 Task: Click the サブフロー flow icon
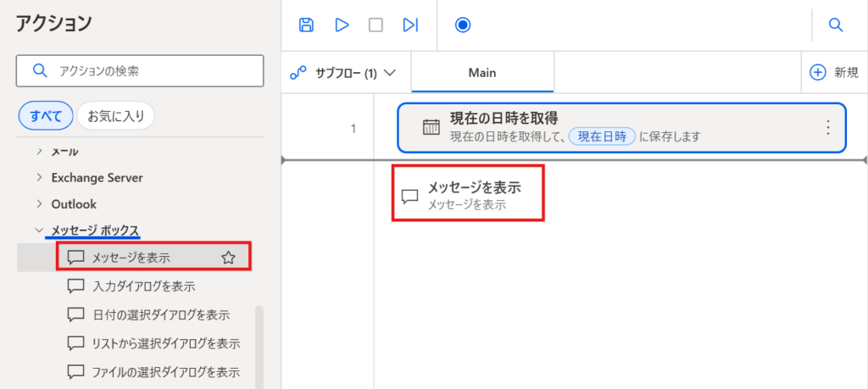(298, 73)
